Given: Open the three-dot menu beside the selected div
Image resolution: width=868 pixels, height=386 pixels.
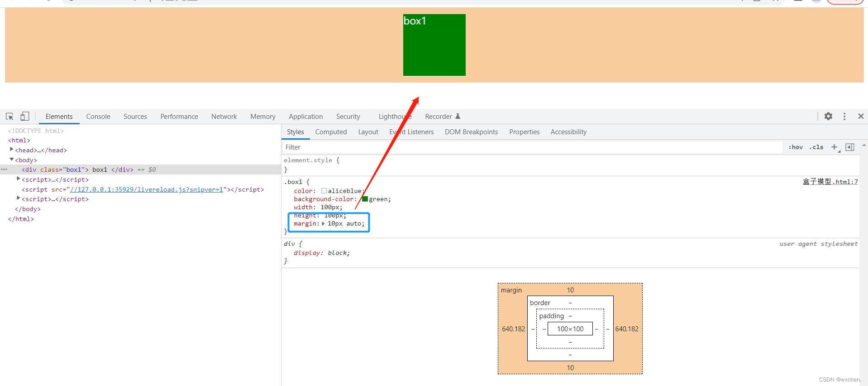Looking at the screenshot, I should 4,169.
